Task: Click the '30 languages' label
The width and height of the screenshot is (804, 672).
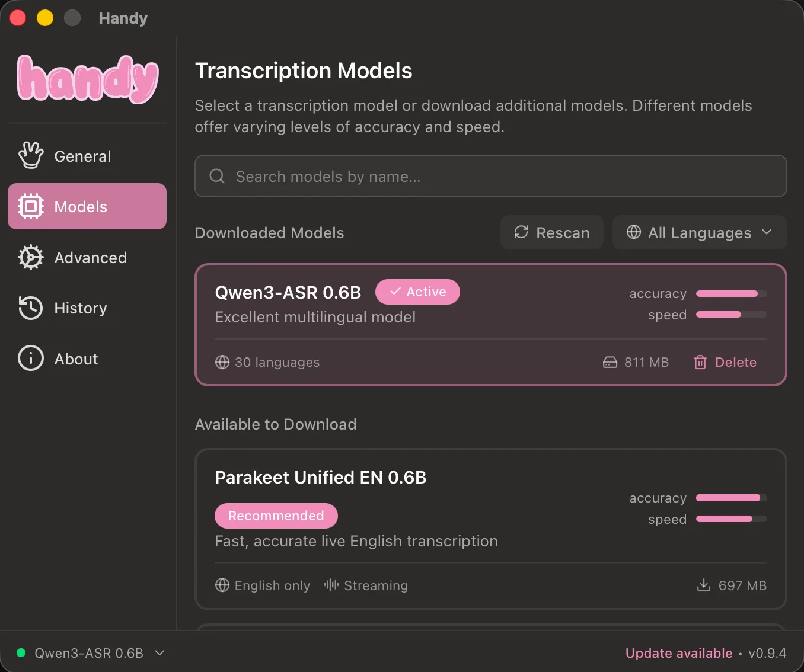Action: point(277,362)
